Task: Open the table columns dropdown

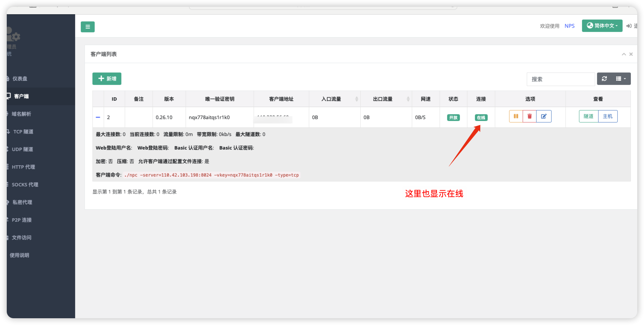Action: pyautogui.click(x=621, y=79)
